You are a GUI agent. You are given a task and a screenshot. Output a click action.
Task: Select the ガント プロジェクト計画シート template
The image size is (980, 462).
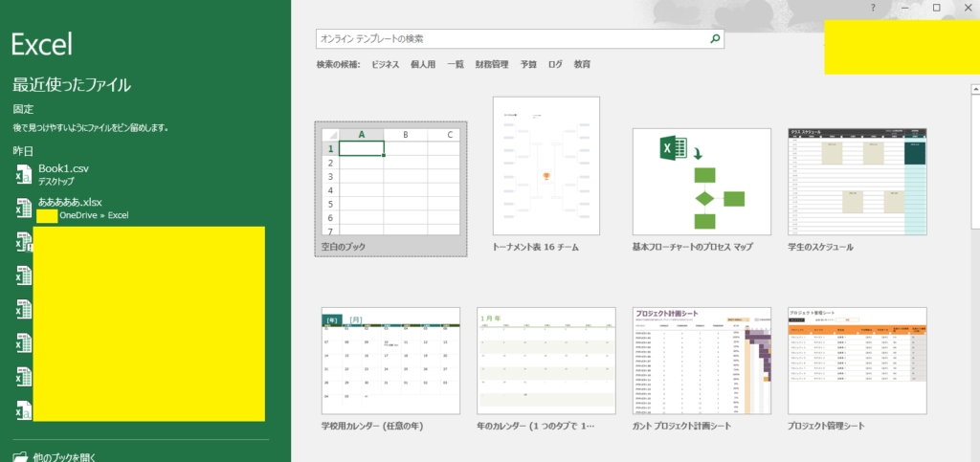tap(702, 362)
